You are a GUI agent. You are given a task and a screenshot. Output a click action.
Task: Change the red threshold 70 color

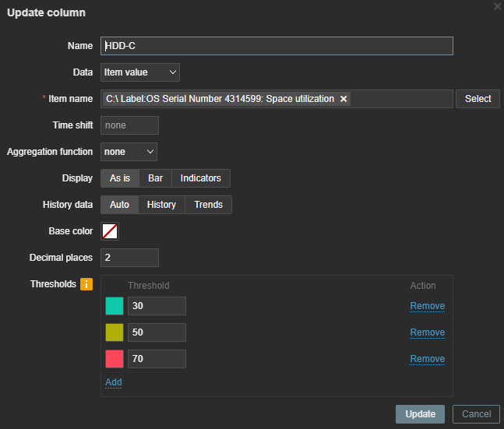click(115, 359)
